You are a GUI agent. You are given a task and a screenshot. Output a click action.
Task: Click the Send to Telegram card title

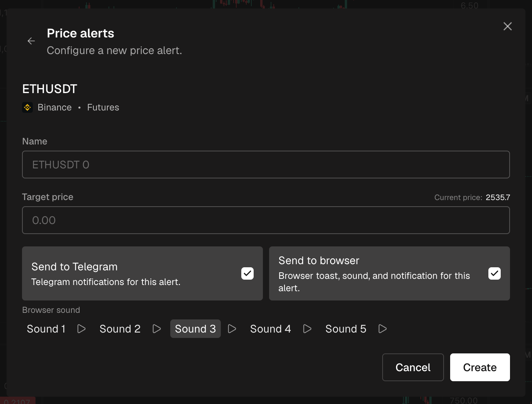click(x=75, y=267)
